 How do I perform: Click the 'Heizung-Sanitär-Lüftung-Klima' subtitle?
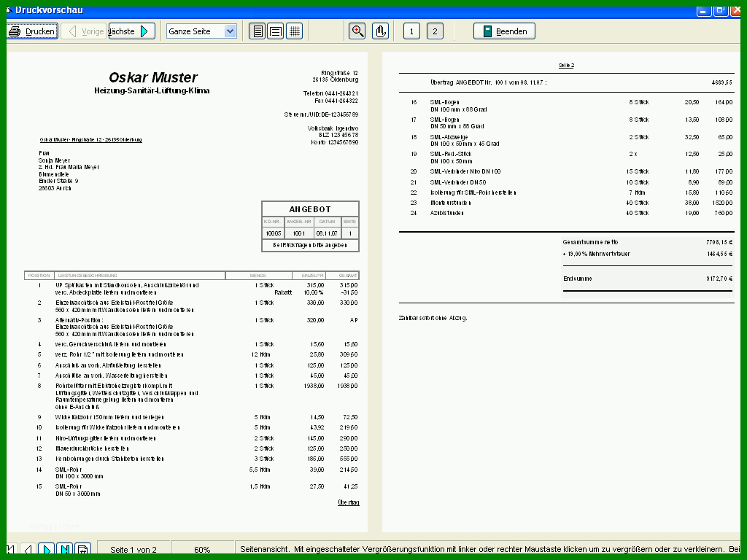(152, 90)
